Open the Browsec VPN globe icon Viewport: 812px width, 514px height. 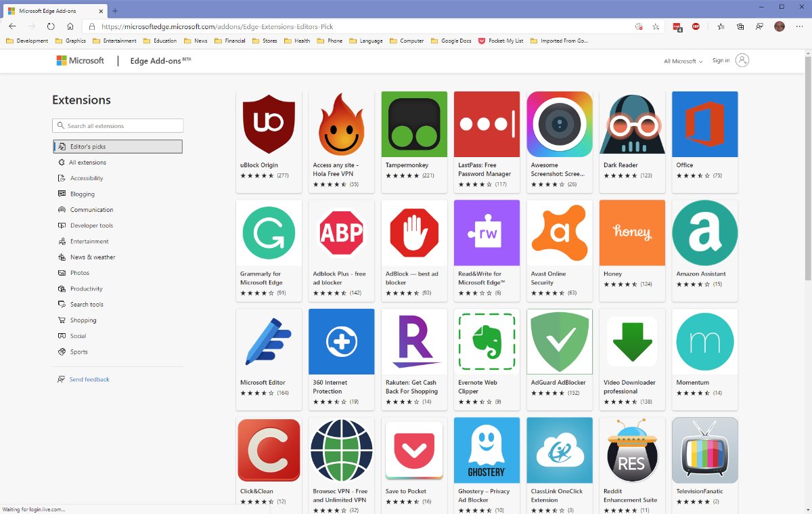click(342, 450)
